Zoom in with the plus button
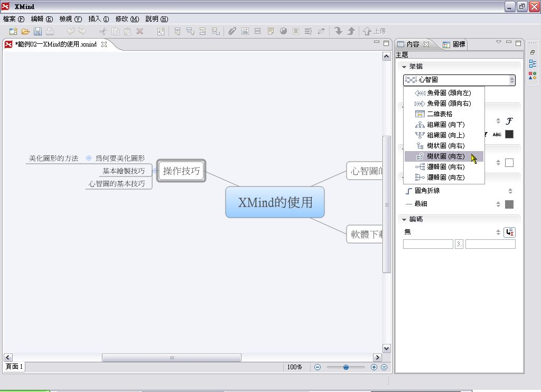This screenshot has width=541, height=392. point(374,367)
